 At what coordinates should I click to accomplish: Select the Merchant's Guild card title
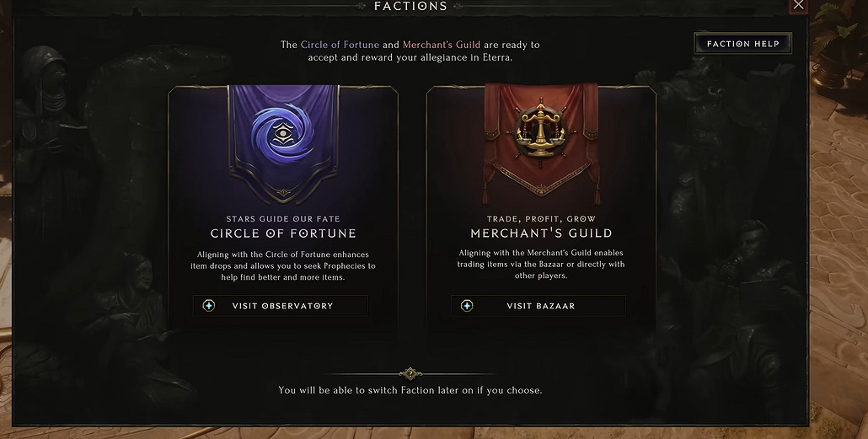(x=541, y=233)
